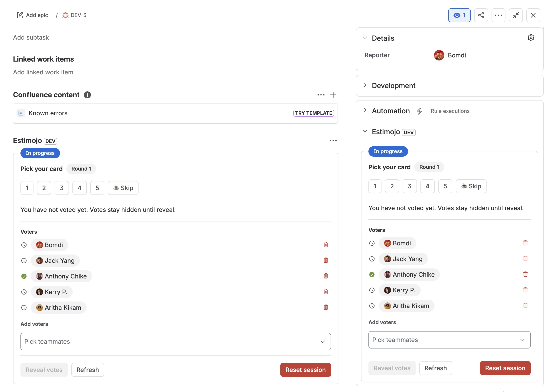The height and width of the screenshot is (392, 552).
Task: Close the issue dialog
Action: click(x=533, y=15)
